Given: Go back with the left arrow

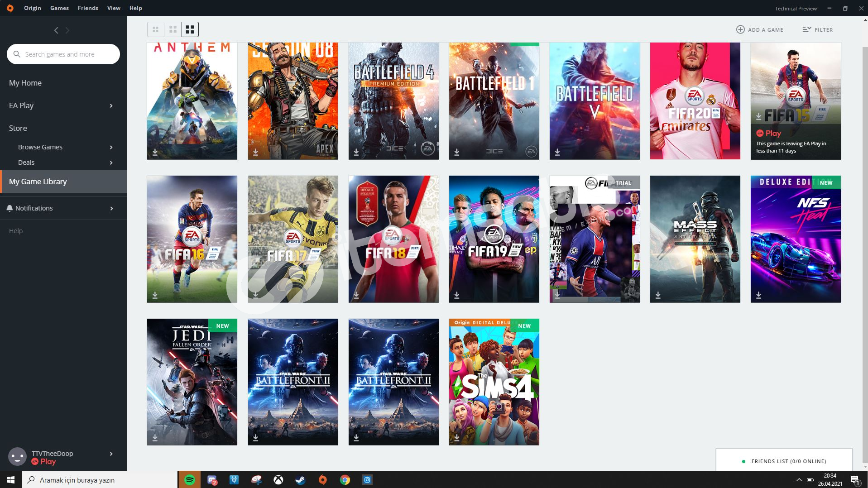Looking at the screenshot, I should pos(56,30).
